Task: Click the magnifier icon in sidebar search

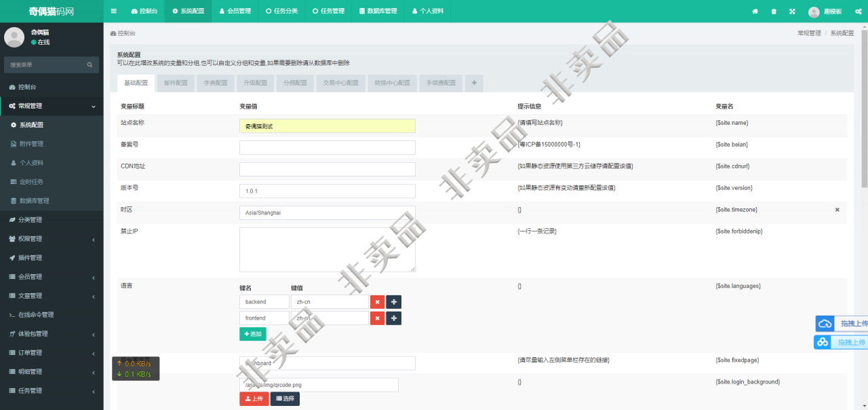Action: click(x=90, y=65)
